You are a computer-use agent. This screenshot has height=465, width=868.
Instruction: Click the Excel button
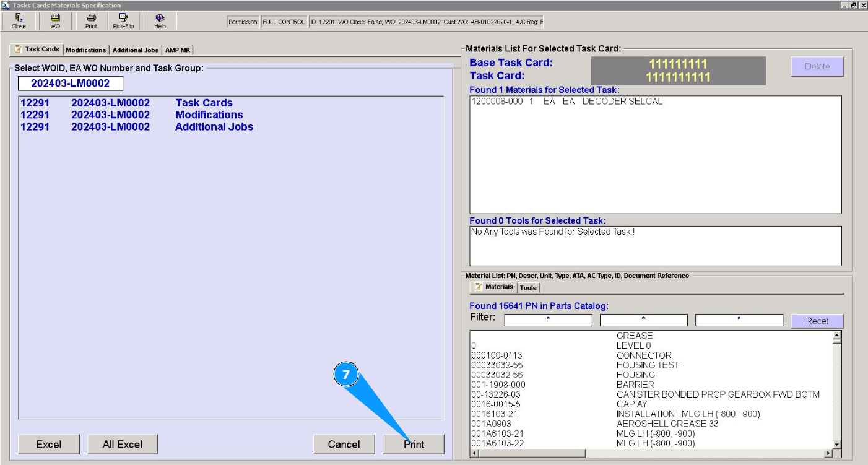49,444
